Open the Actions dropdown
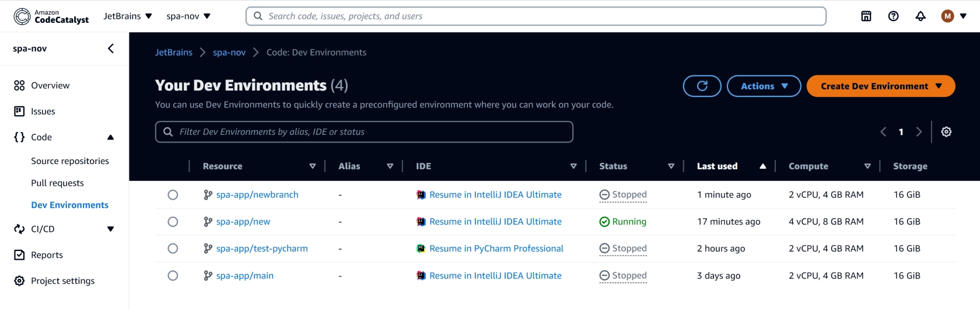This screenshot has height=310, width=980. point(764,86)
